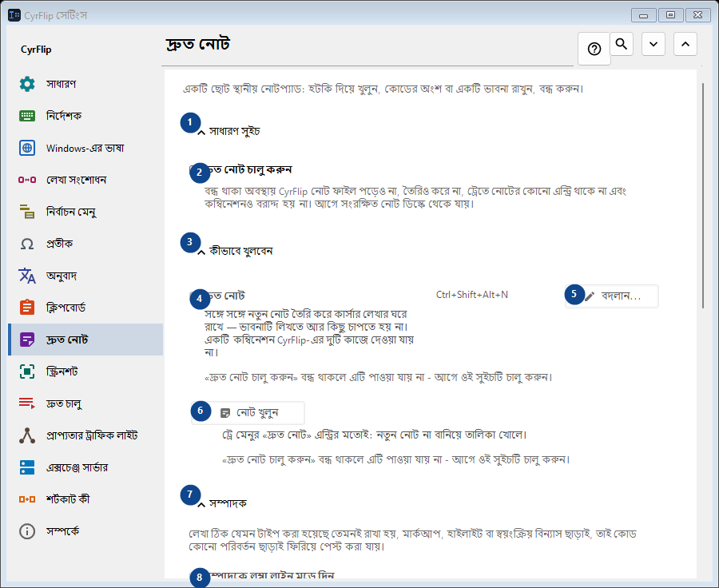Viewport: 719px width, 588px height.
Task: Go to previous with the up chevron button
Action: click(x=685, y=44)
